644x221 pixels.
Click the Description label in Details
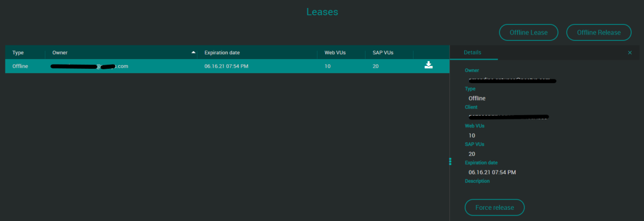click(477, 181)
